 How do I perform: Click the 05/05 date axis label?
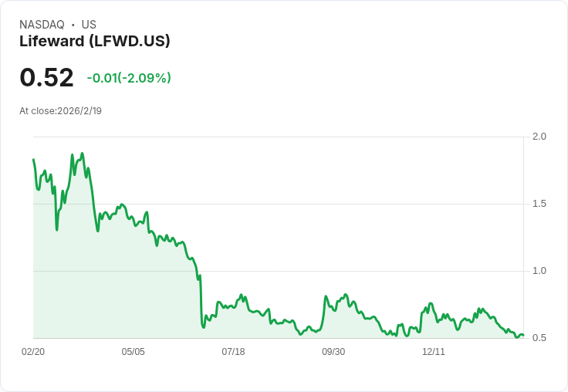pyautogui.click(x=134, y=352)
